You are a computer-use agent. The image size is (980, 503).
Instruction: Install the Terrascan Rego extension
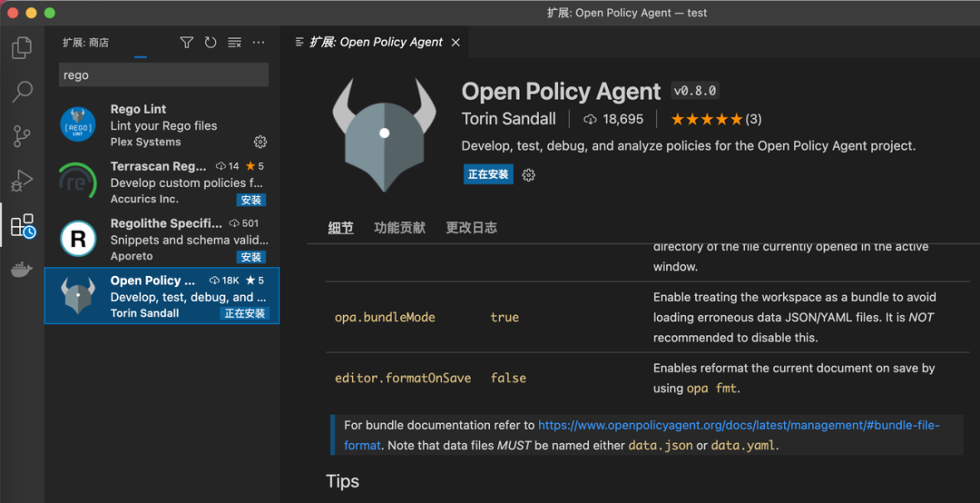[251, 200]
